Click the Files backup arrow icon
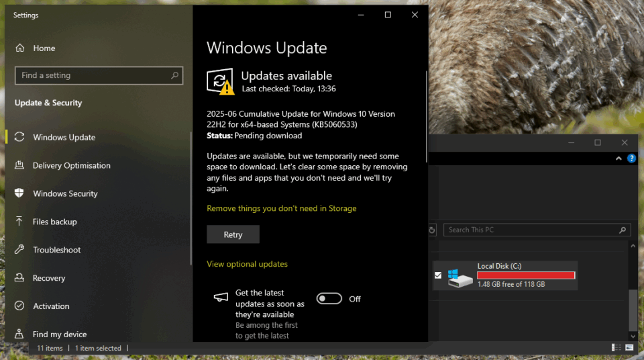The height and width of the screenshot is (360, 644). click(19, 222)
